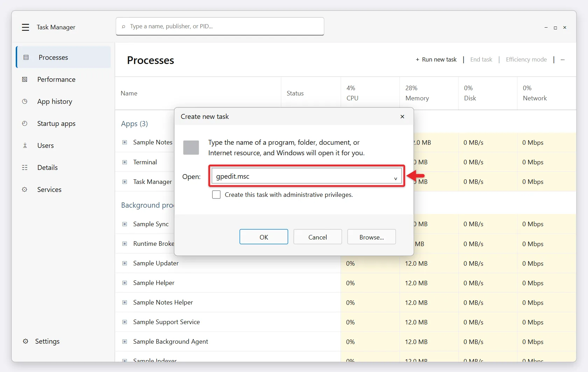The image size is (588, 372).
Task: Click the End task button
Action: (x=481, y=60)
